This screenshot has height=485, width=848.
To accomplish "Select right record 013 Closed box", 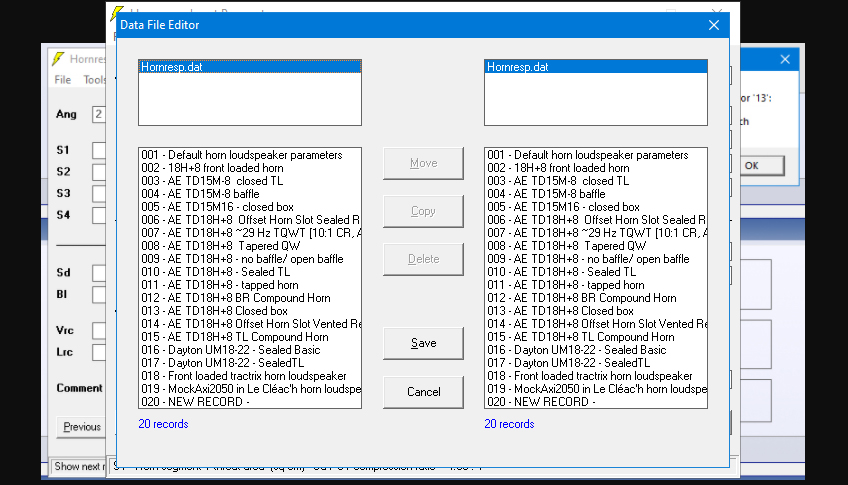I will [595, 311].
